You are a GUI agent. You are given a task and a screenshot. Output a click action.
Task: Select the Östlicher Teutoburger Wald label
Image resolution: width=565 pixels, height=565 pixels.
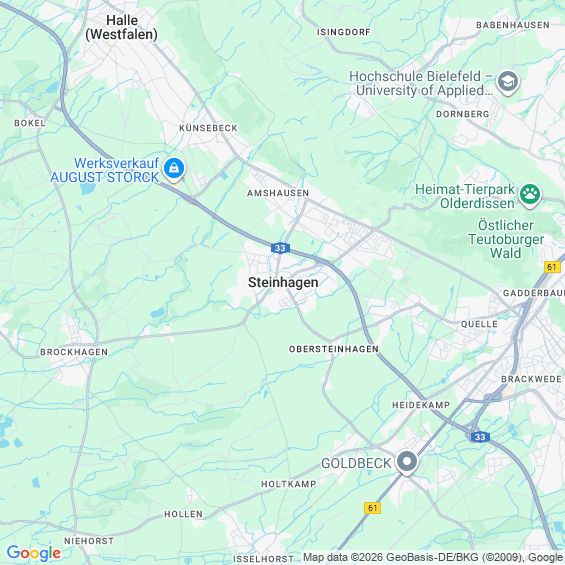pos(506,239)
